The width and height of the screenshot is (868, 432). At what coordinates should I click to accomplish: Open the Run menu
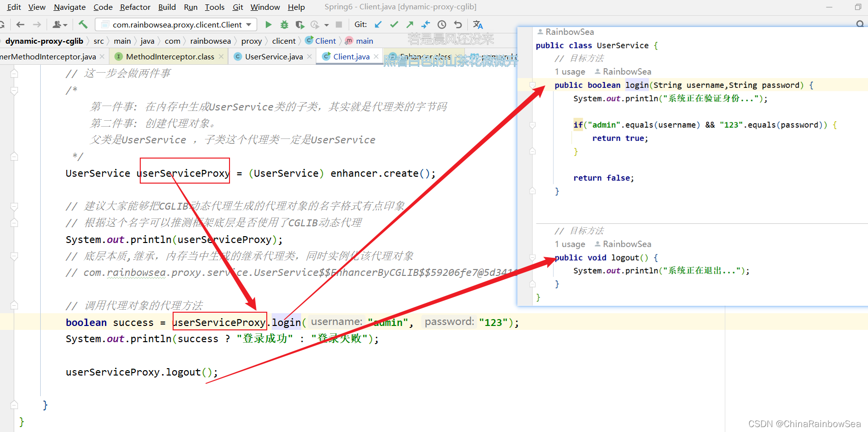point(191,7)
